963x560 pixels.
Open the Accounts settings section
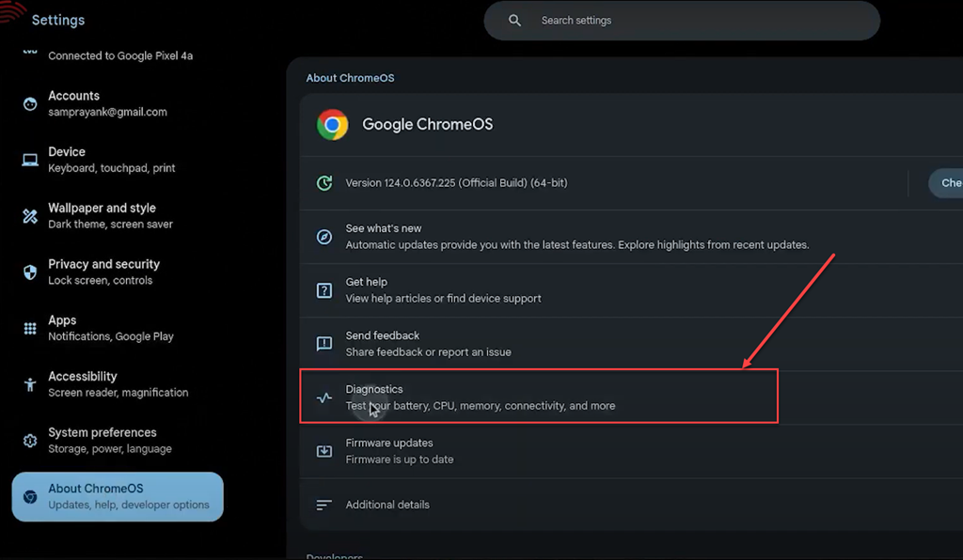coord(118,103)
